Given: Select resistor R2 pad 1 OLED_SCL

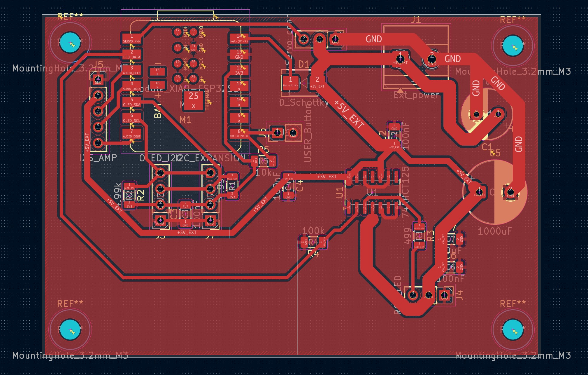Looking at the screenshot, I should tap(129, 186).
